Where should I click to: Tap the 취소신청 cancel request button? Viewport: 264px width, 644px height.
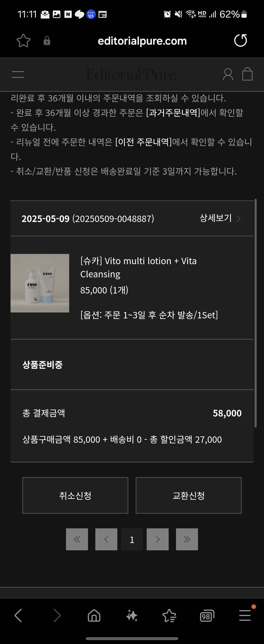click(75, 495)
